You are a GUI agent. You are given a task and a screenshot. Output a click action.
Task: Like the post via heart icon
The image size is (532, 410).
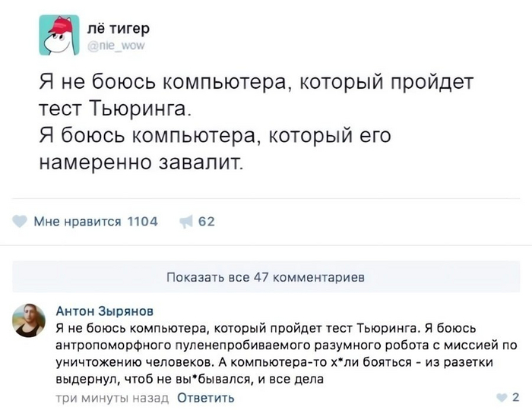(x=20, y=221)
